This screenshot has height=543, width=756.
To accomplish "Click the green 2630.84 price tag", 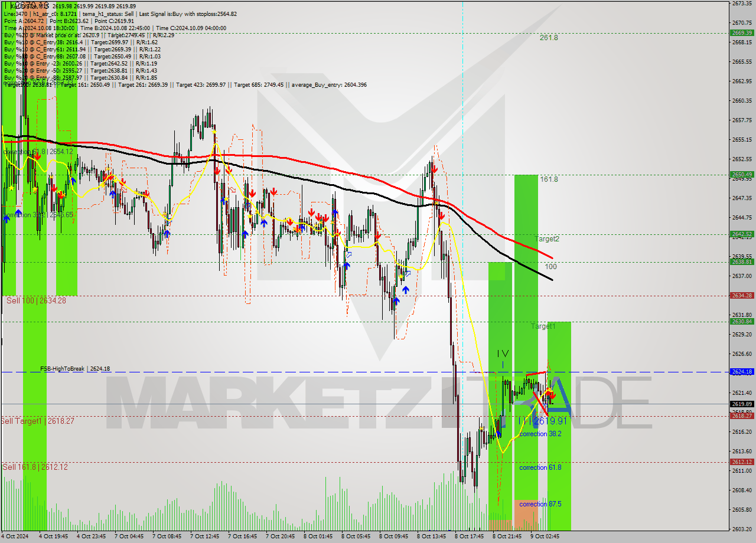I will (x=742, y=321).
